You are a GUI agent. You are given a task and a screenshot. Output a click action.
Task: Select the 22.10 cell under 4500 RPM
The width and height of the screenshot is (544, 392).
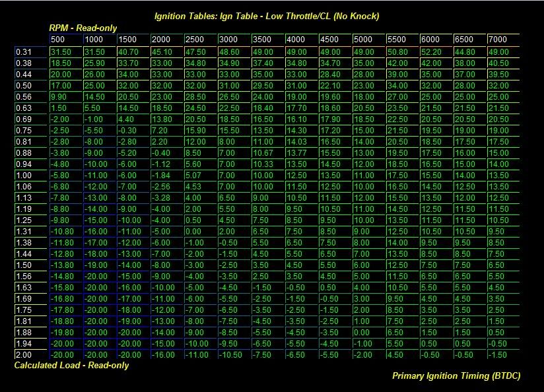pos(334,85)
